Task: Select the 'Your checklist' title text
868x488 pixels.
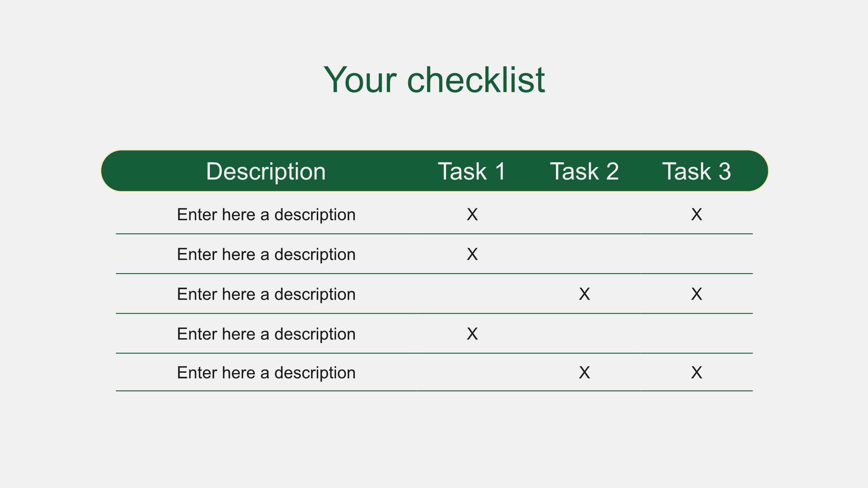Action: tap(434, 80)
